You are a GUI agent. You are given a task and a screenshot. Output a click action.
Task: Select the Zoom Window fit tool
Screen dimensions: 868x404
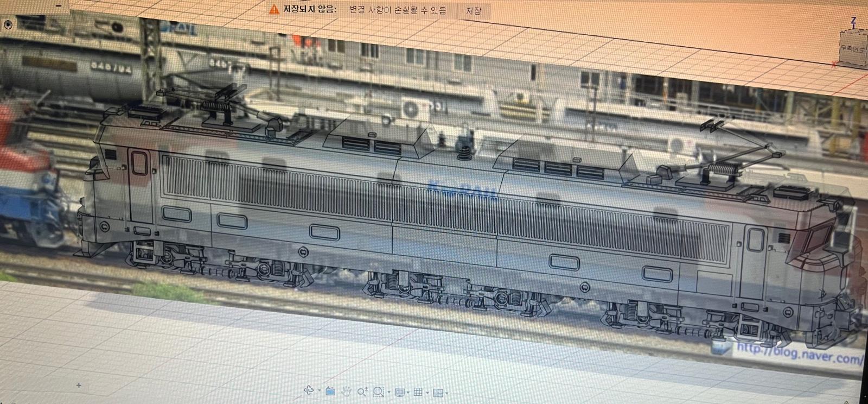coord(379,392)
